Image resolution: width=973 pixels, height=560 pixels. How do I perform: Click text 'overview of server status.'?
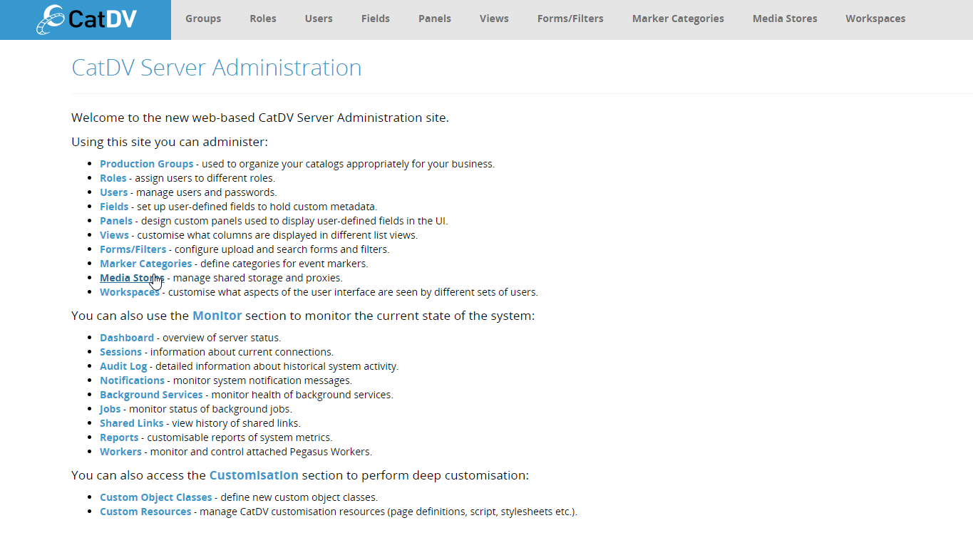(x=222, y=338)
